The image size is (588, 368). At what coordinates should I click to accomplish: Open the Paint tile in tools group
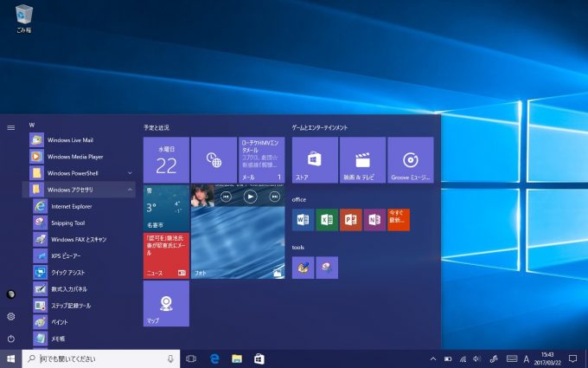[303, 268]
